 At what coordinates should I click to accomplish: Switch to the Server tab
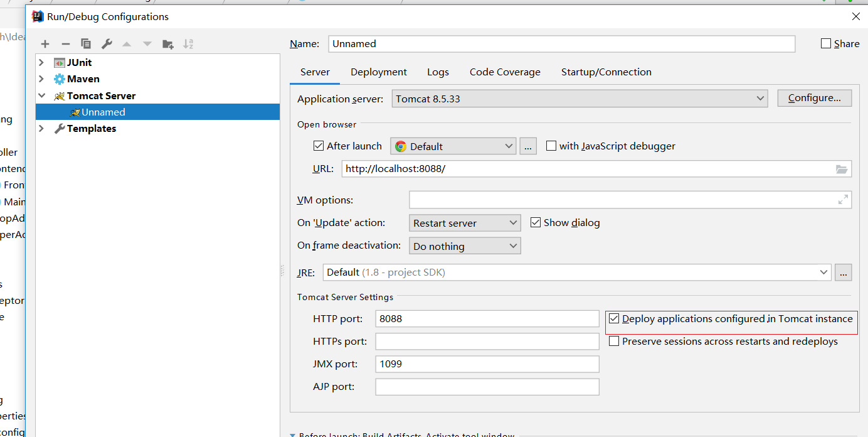[x=315, y=72]
